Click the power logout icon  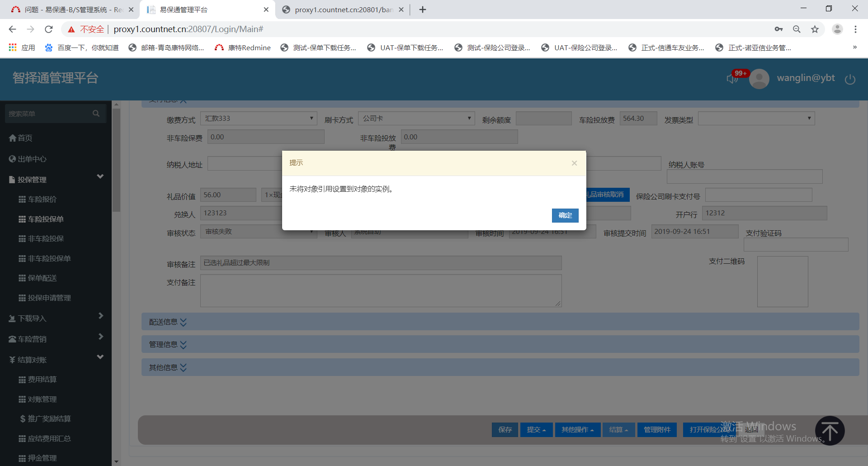coord(850,79)
